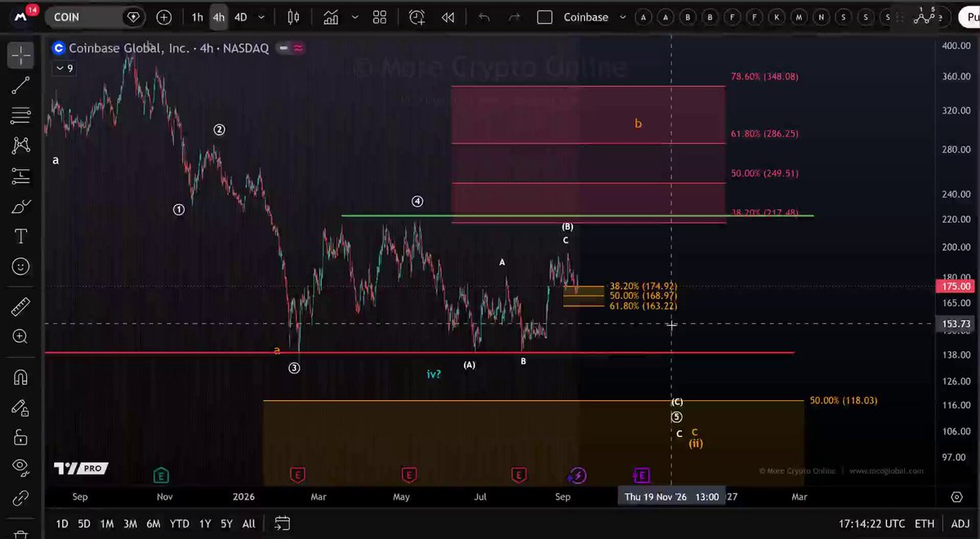Set date range to 5Y

pos(225,523)
